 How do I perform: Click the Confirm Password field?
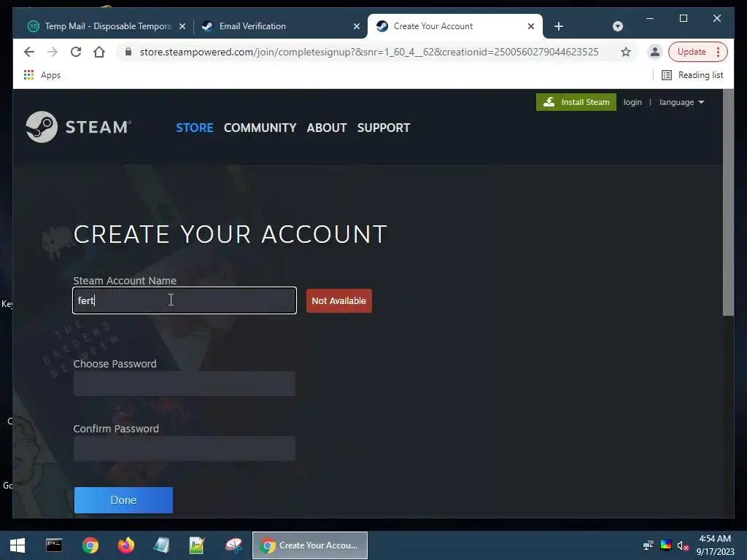185,448
